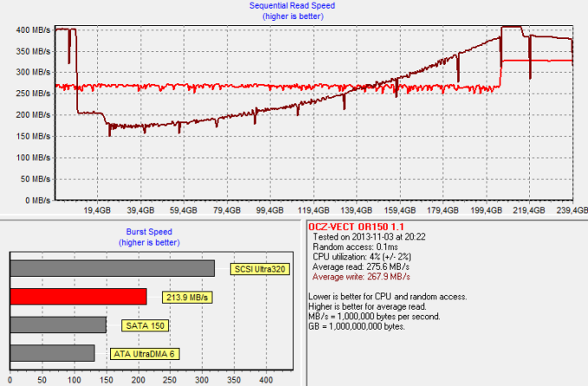Click 'MB/s = 1,000,000 bytes per second.'
Image resolution: width=588 pixels, height=386 pixels.
(x=374, y=317)
